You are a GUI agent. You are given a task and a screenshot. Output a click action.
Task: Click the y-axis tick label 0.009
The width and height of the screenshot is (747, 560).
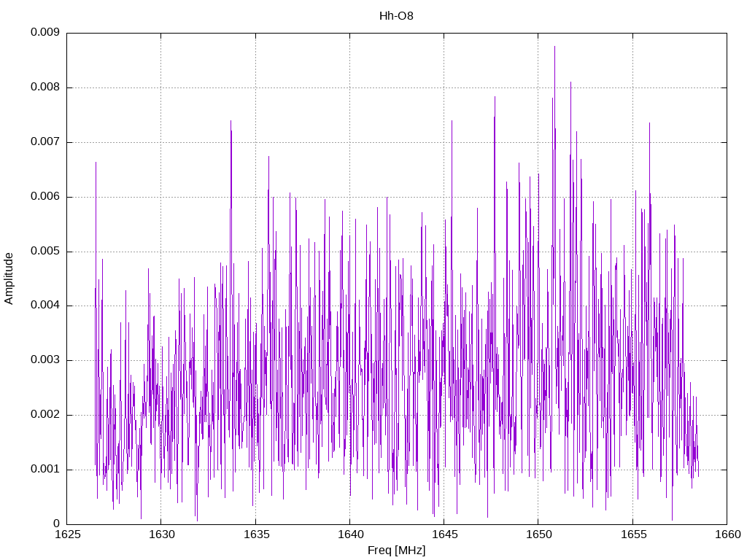(45, 32)
